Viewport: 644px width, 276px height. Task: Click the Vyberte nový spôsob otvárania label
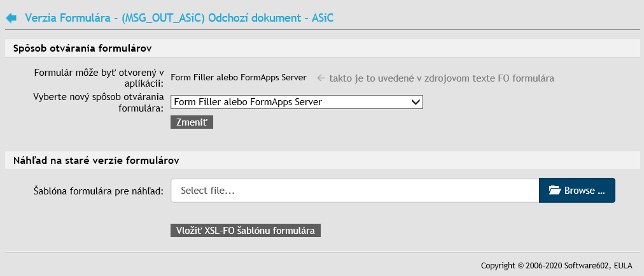coord(99,102)
